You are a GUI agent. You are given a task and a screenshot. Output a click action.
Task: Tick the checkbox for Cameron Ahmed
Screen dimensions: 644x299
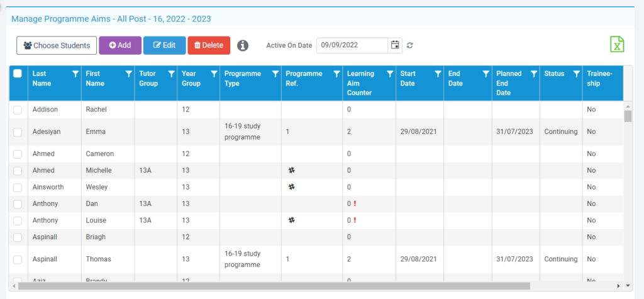point(17,154)
